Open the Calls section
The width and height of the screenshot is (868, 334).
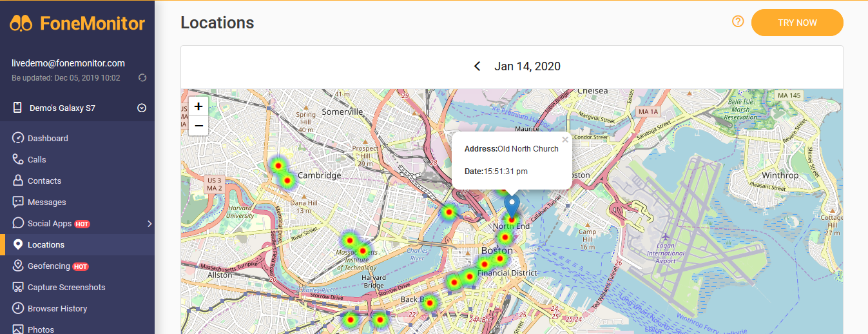pyautogui.click(x=77, y=159)
